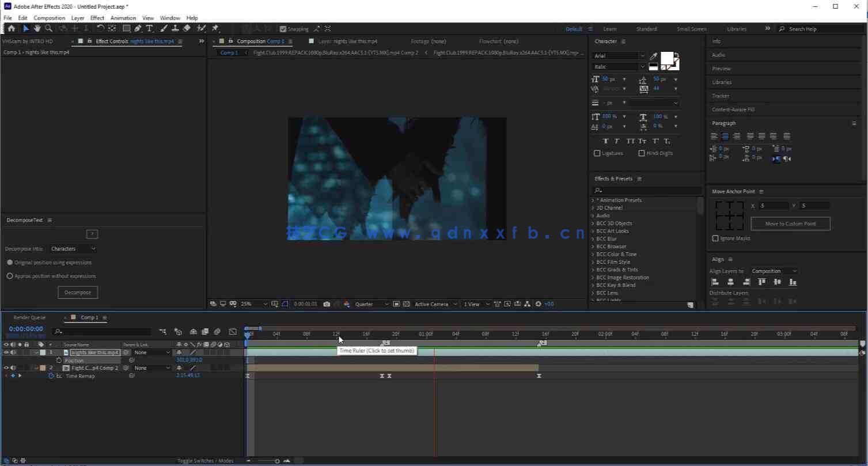The height and width of the screenshot is (466, 868).
Task: Select Approx position without expressions option
Action: [x=10, y=276]
